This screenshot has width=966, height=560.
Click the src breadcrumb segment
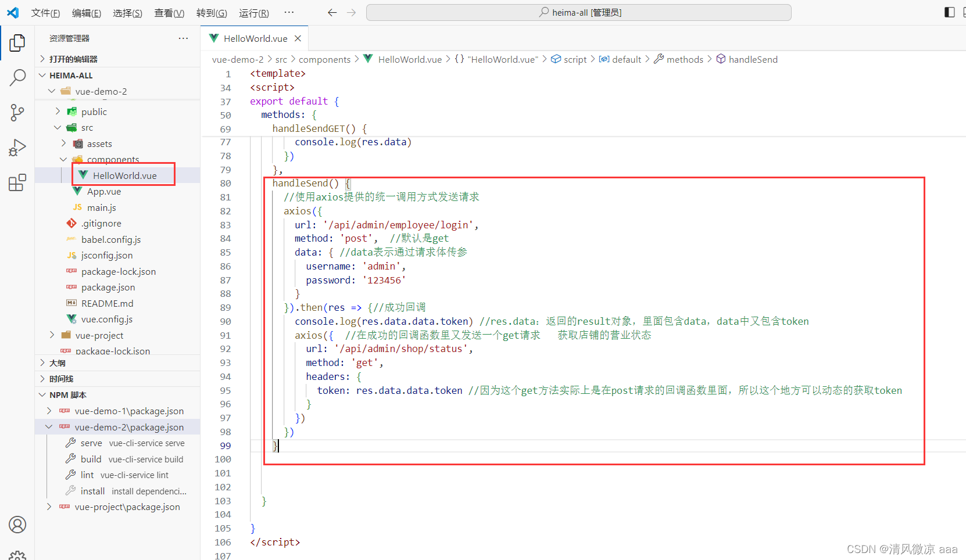coord(281,59)
